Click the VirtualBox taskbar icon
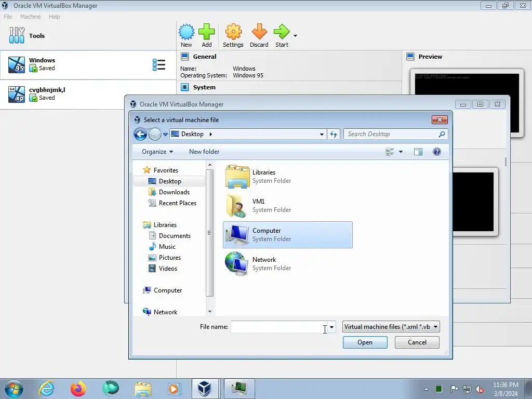 pos(205,389)
